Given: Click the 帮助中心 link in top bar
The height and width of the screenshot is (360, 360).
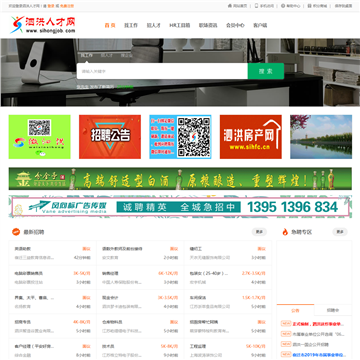Looking at the screenshot, I should point(293,6).
